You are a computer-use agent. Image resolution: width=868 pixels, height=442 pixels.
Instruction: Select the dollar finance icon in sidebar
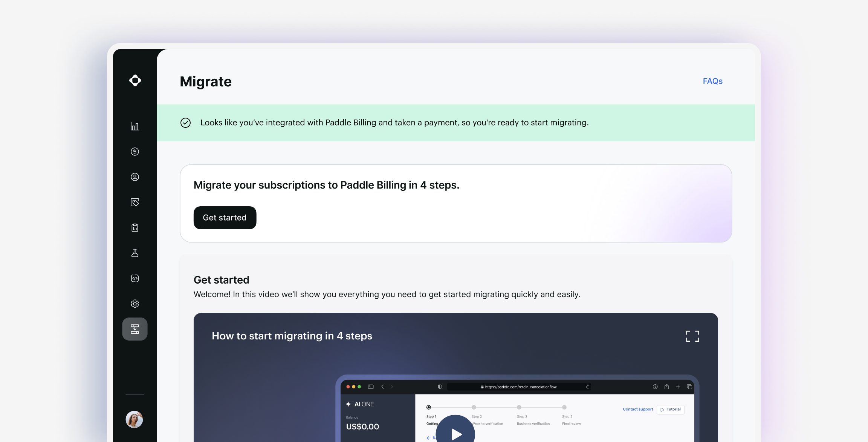(x=135, y=152)
